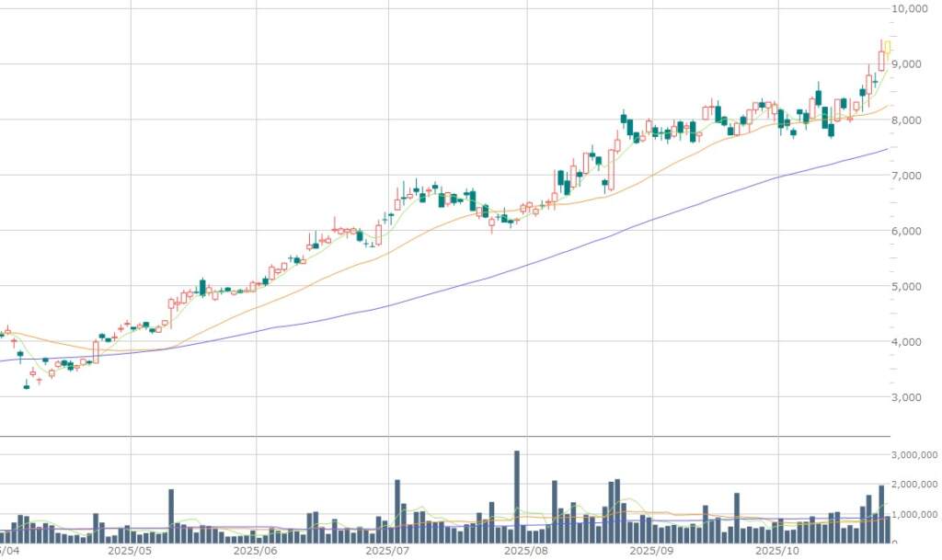This screenshot has width=942, height=560.
Task: Click the right end of purple moving average line
Action: click(x=886, y=149)
